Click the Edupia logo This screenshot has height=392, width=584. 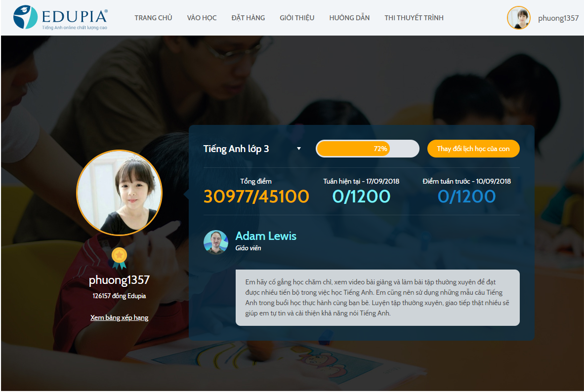(x=60, y=17)
